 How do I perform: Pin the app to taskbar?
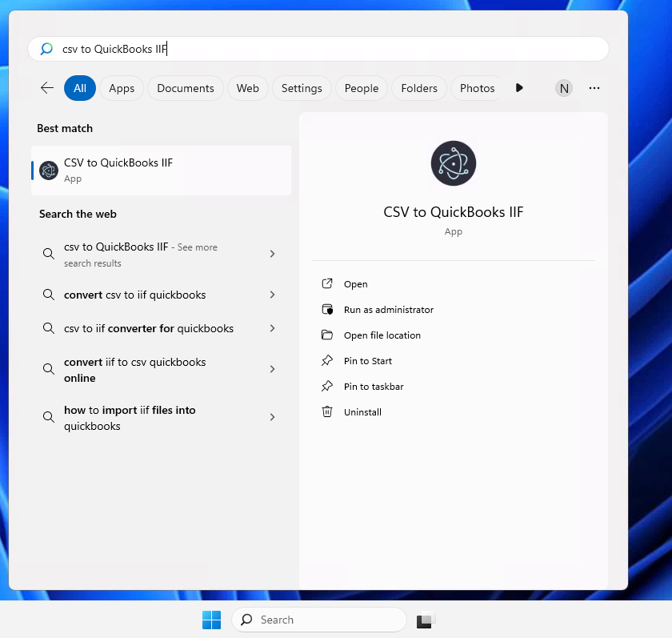[x=373, y=387]
